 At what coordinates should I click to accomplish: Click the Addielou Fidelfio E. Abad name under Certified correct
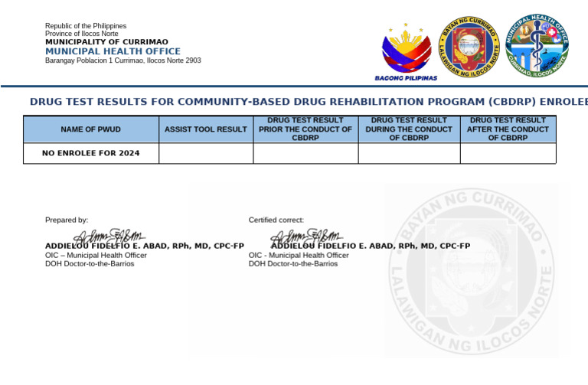point(371,246)
